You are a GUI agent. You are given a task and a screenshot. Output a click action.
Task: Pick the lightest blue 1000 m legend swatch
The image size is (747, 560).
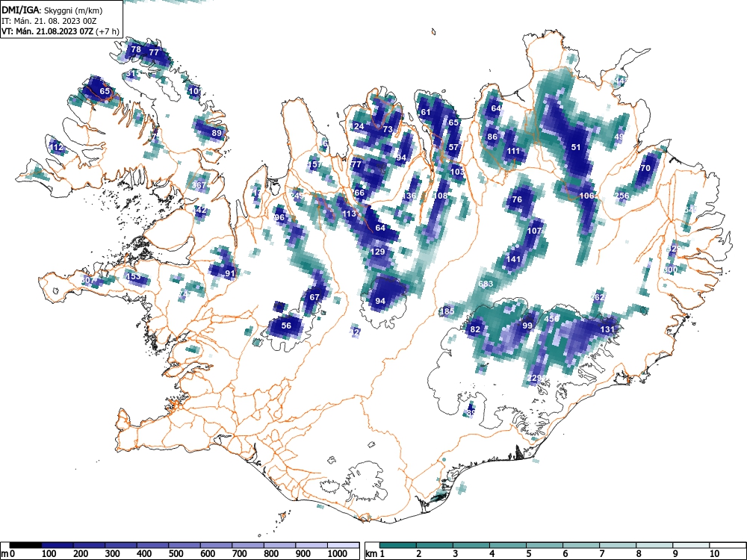click(344, 545)
